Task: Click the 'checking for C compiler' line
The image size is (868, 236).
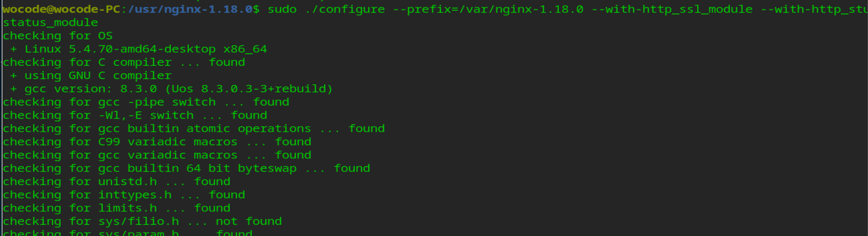Action: coord(124,62)
